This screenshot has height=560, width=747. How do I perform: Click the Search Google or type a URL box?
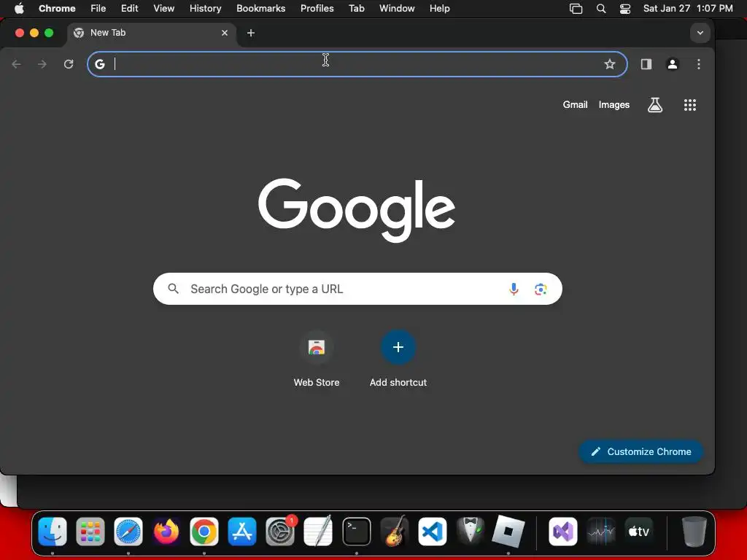pos(357,289)
